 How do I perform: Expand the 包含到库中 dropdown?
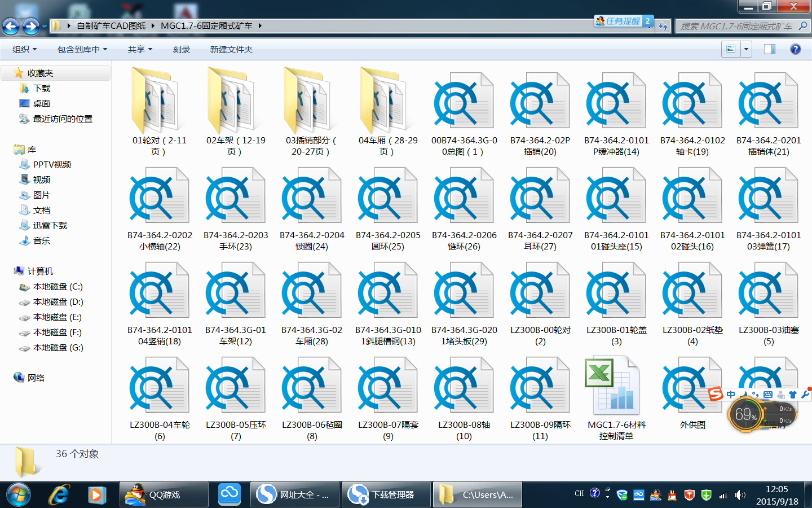[82, 49]
